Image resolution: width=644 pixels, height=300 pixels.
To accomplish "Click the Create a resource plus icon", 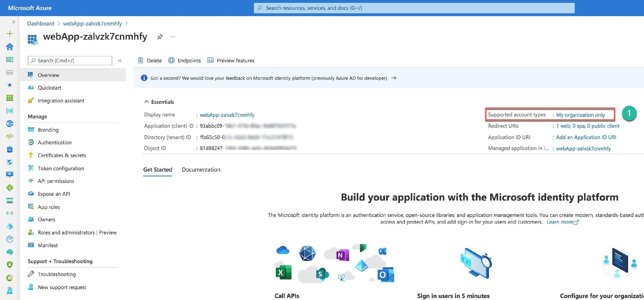I will [10, 34].
